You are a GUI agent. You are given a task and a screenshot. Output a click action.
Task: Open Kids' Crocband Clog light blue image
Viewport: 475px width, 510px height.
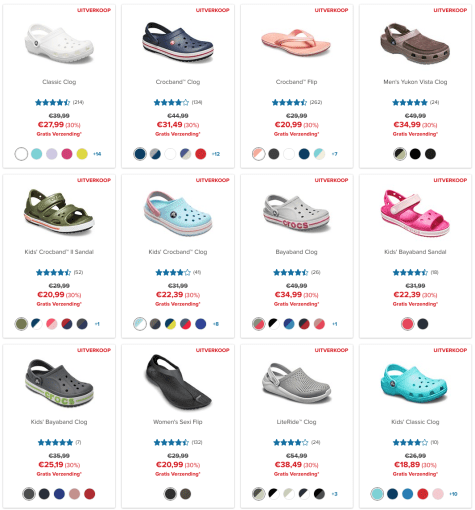click(x=178, y=213)
